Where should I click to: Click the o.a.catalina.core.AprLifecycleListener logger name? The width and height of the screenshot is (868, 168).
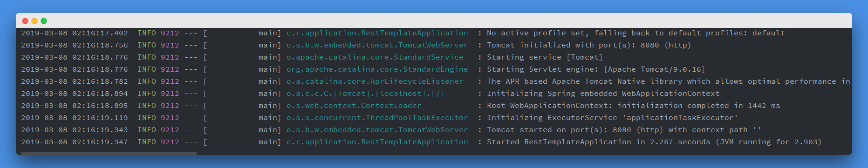375,81
